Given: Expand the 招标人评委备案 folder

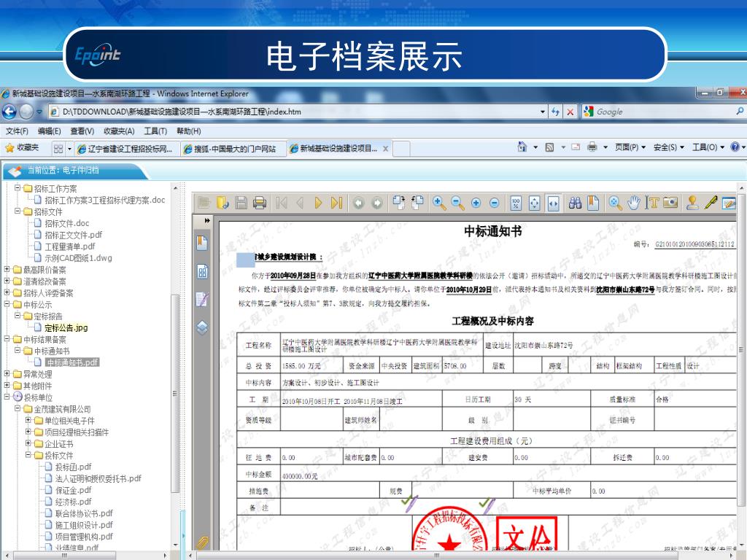Looking at the screenshot, I should click(7, 292).
